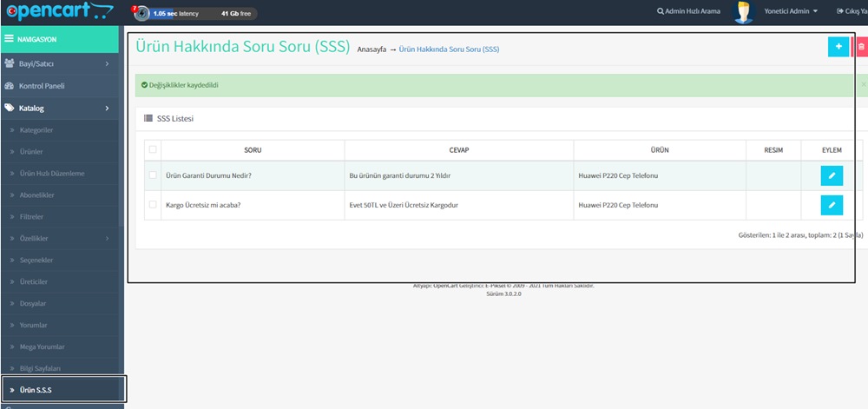The height and width of the screenshot is (409, 868).
Task: Click the OpenCart logo
Action: point(59,11)
